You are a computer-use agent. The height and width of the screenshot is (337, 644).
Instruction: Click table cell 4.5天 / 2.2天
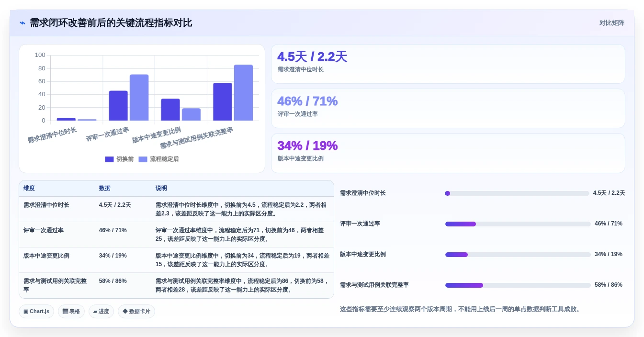tap(115, 205)
